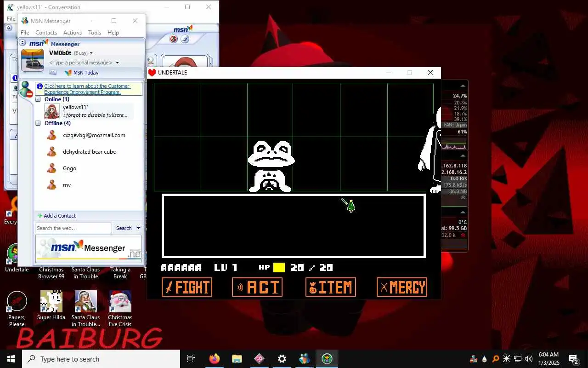This screenshot has width=588, height=368.
Task: Open the Tools menu in MSN Messenger
Action: tap(95, 33)
